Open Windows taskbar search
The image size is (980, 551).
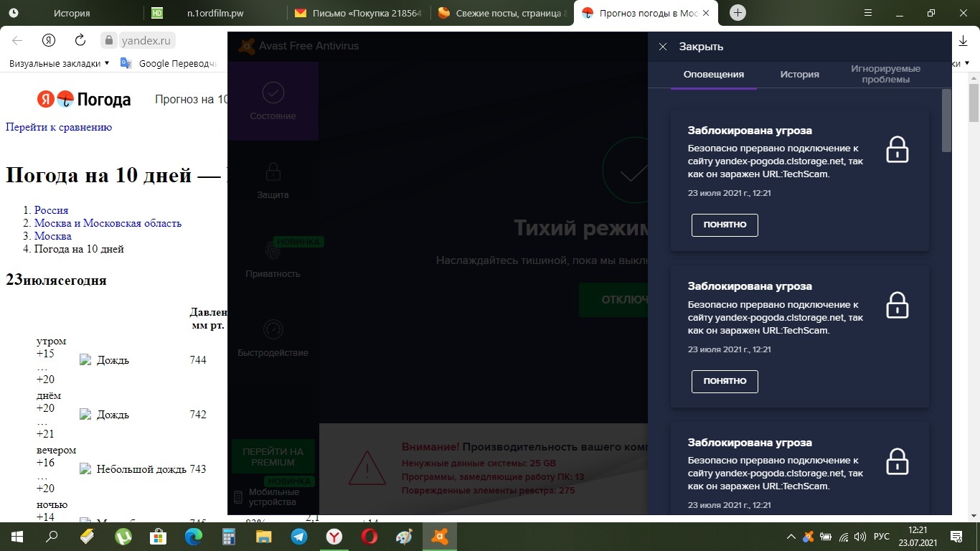point(52,537)
